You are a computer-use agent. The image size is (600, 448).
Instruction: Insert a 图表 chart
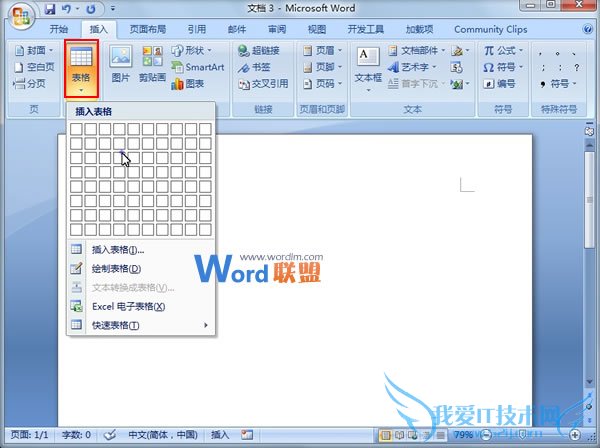[188, 83]
